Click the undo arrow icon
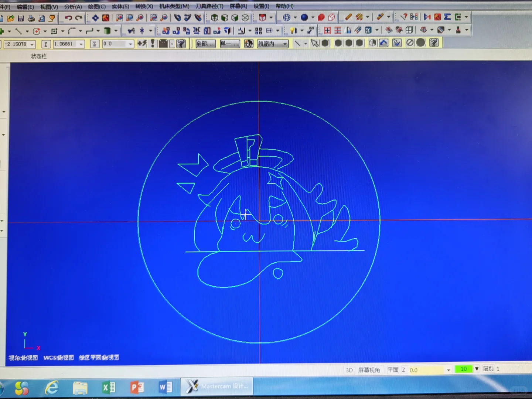The image size is (532, 399). pos(68,18)
